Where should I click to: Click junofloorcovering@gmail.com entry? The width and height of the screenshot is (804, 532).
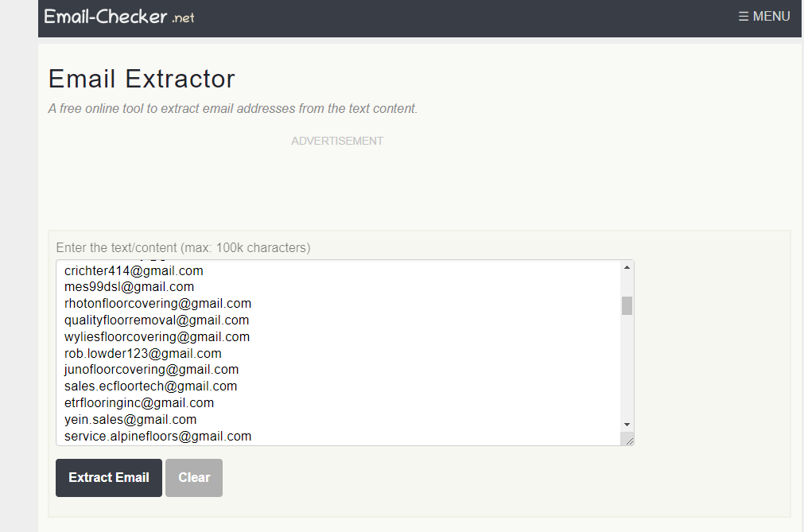151,370
